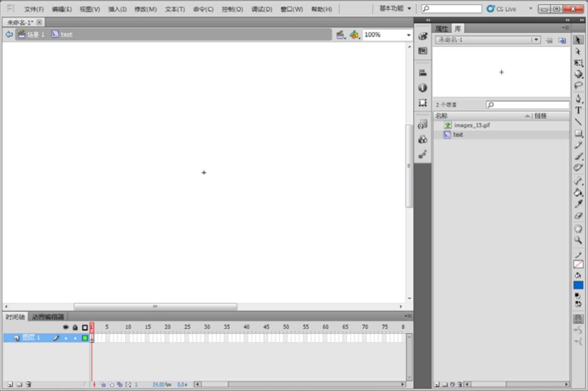Click the stroke color swatch

578,264
